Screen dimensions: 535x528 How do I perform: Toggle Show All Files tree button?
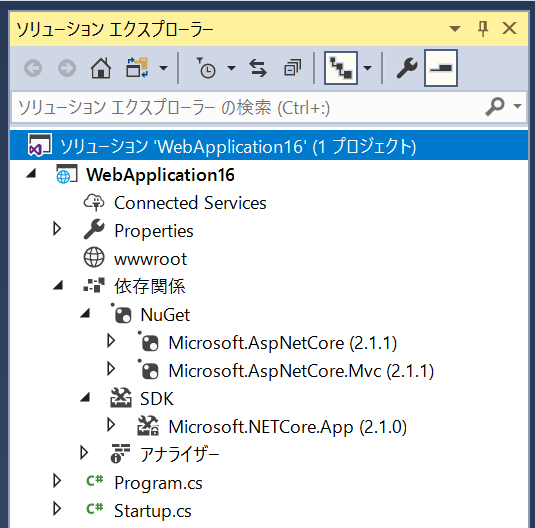[x=341, y=68]
